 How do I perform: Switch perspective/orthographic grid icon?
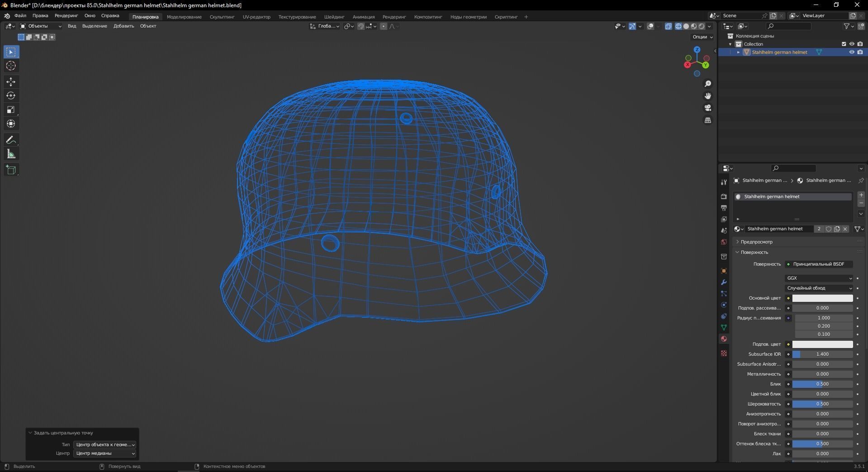click(708, 120)
